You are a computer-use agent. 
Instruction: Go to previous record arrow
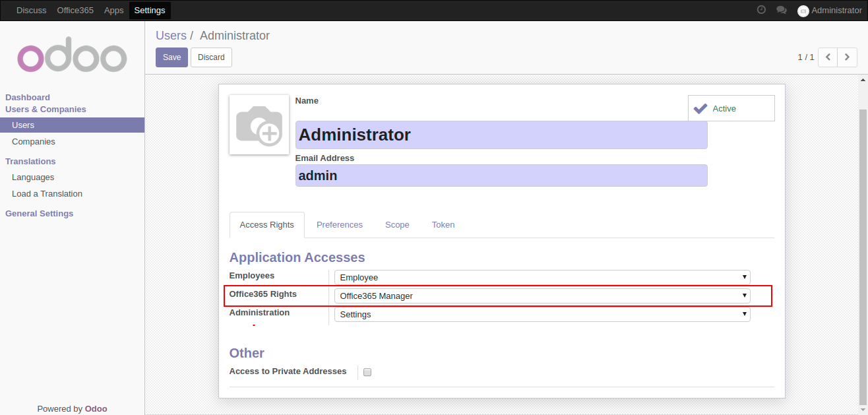[828, 57]
